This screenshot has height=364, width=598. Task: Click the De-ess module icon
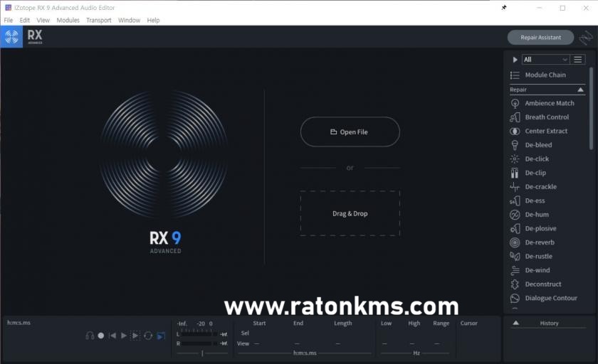(515, 200)
